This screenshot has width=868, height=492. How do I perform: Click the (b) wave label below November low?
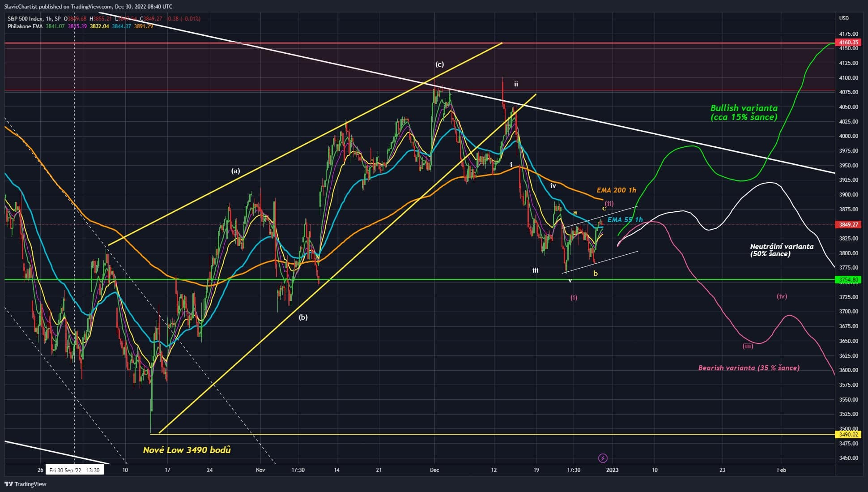coord(303,317)
